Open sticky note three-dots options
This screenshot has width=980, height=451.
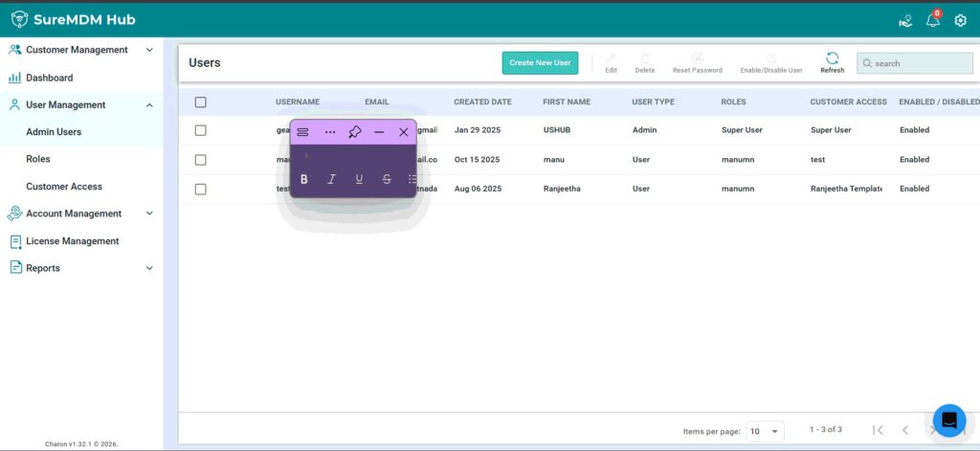[330, 132]
